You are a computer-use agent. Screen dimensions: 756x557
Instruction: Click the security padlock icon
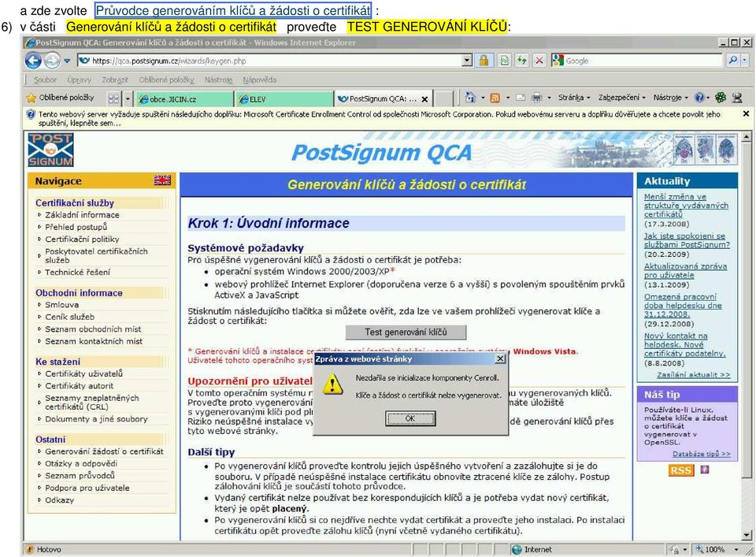click(484, 61)
